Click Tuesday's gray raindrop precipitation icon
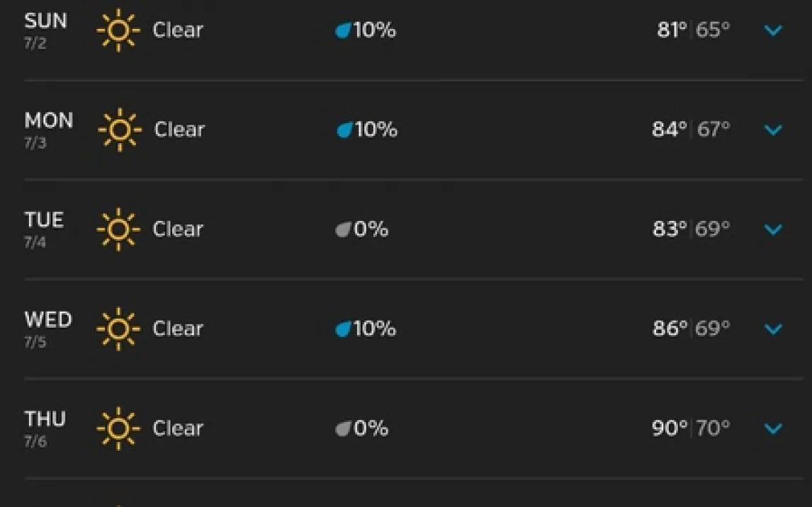Image resolution: width=812 pixels, height=507 pixels. 344,230
